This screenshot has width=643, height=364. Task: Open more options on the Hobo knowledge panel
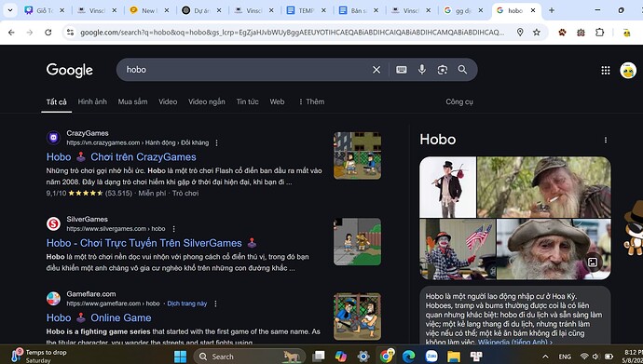click(x=606, y=140)
